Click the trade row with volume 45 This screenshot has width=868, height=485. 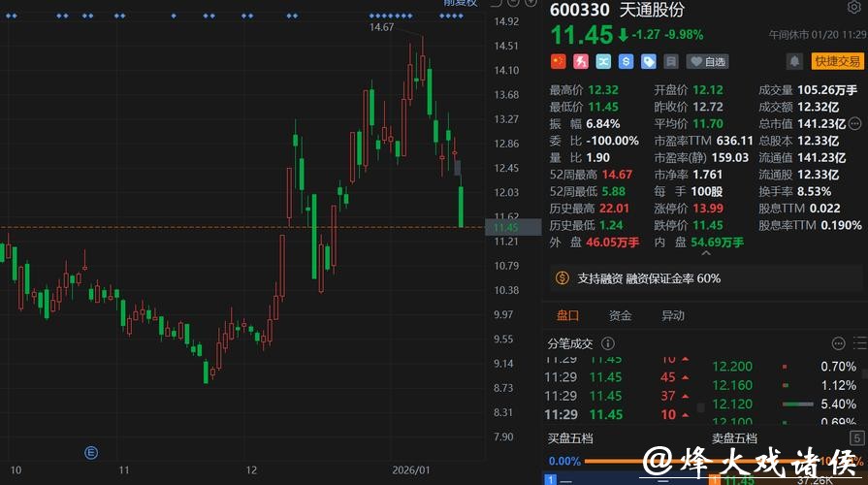[617, 377]
